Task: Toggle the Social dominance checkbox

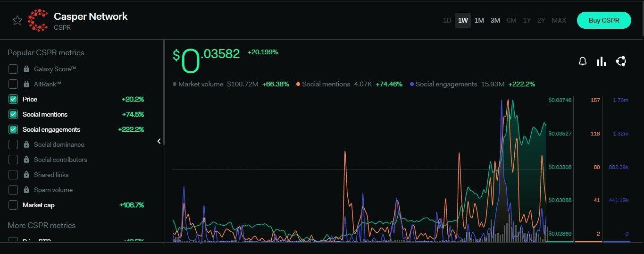Action: (x=13, y=144)
